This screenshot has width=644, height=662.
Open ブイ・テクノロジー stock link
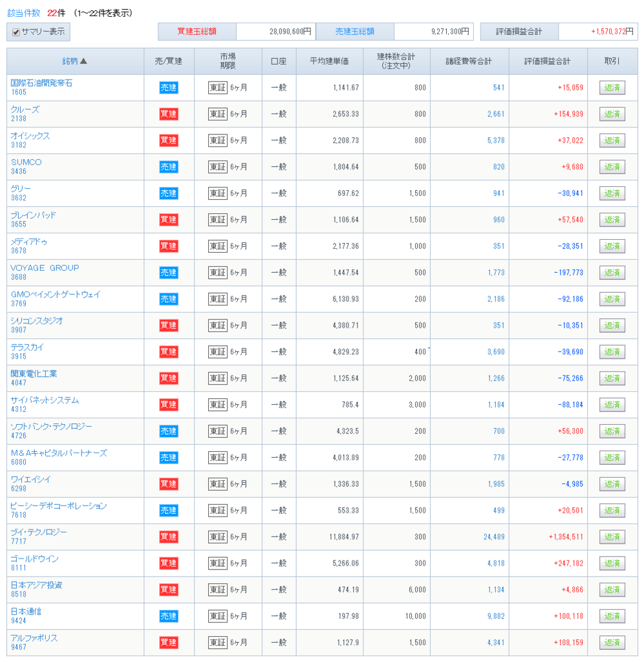point(38,533)
